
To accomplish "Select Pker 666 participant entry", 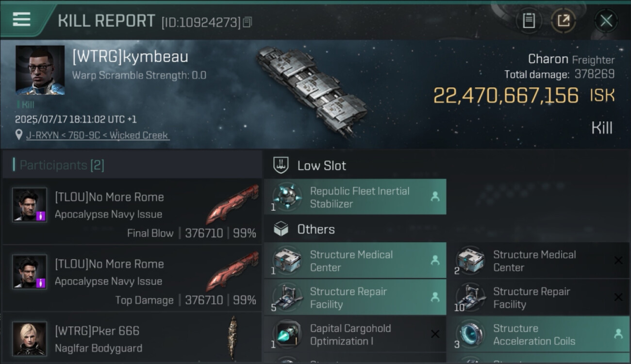I will [x=131, y=339].
